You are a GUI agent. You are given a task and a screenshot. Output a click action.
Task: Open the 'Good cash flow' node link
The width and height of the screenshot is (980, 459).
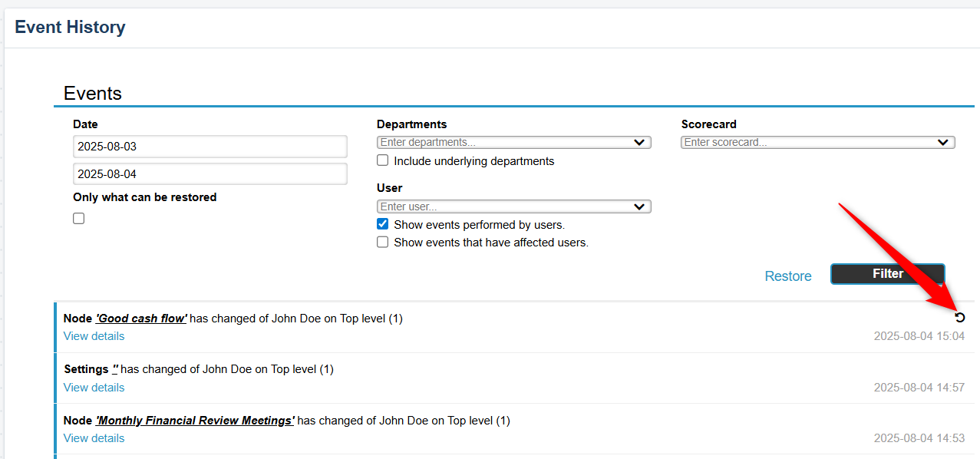(141, 319)
